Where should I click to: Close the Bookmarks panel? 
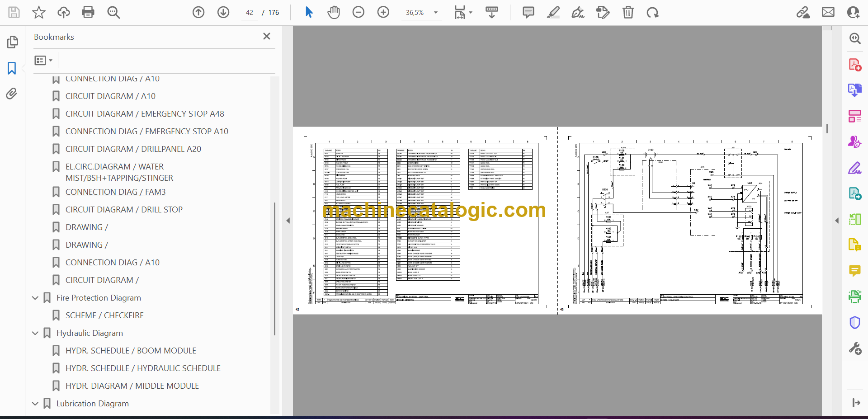(267, 36)
